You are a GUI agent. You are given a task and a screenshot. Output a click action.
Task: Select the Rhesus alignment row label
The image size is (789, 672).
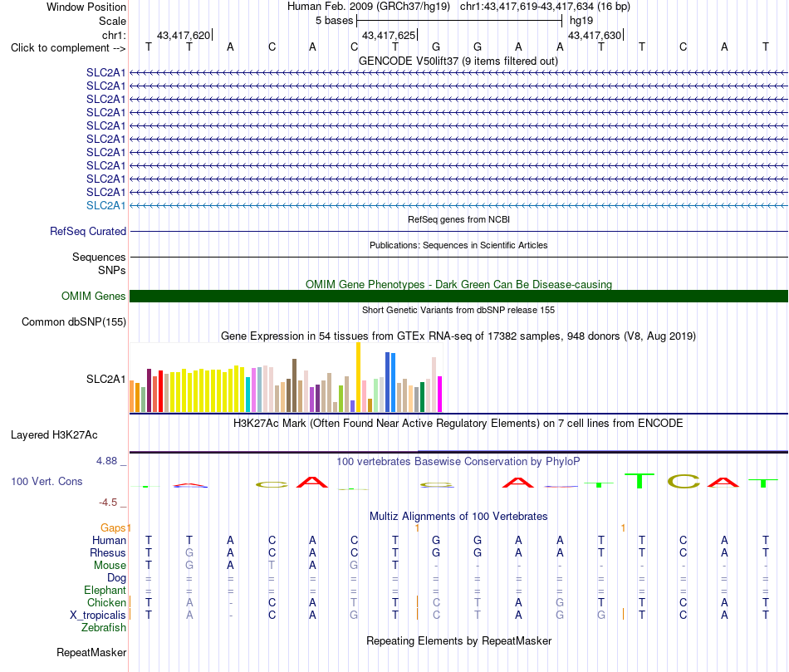pyautogui.click(x=108, y=552)
